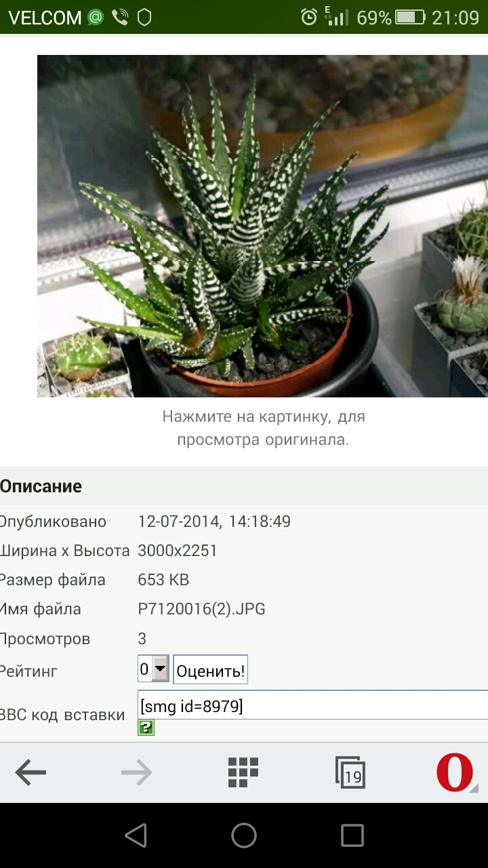Screen dimensions: 488x868
Task: Tap the file name P7120016(2).JPG
Action: pyautogui.click(x=202, y=609)
